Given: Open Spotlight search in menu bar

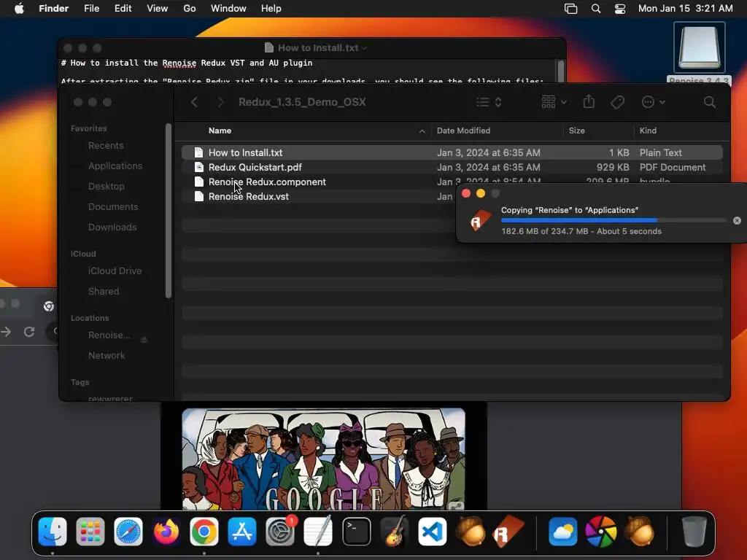Looking at the screenshot, I should point(595,9).
